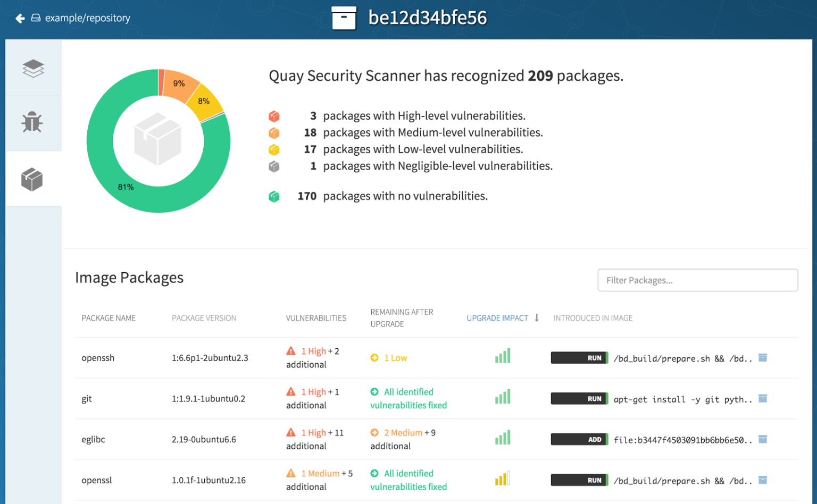The height and width of the screenshot is (504, 817).
Task: Click the orange Medium-level vulnerabilities cube icon
Action: (x=274, y=132)
